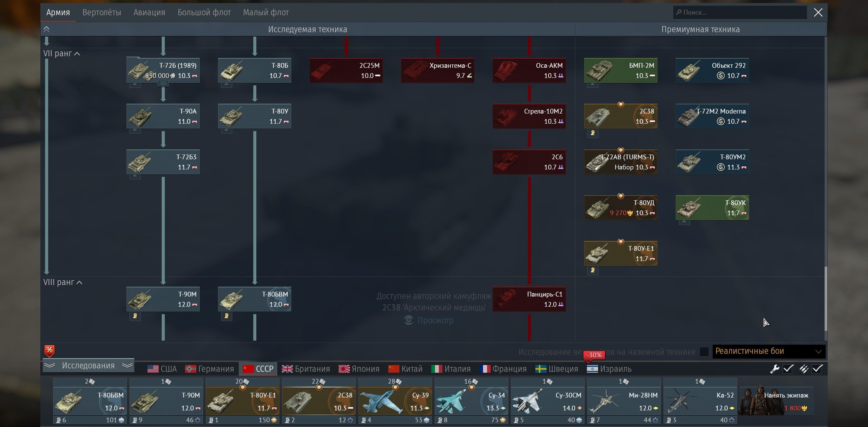The image size is (868, 427).
Task: Click the Израиль flag nation tab
Action: pos(610,369)
